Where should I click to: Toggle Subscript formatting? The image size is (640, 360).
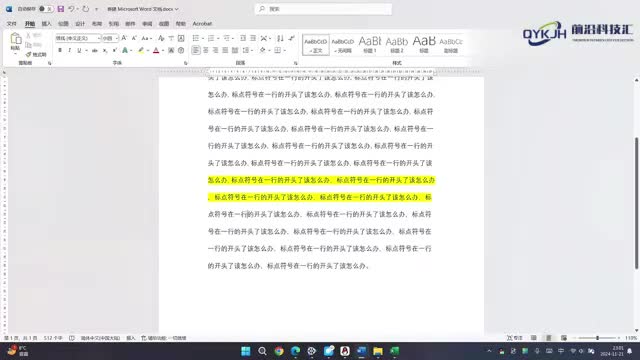(x=105, y=51)
